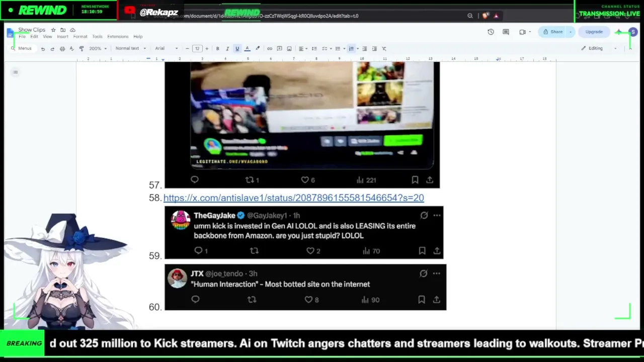Open the View menu

click(x=47, y=37)
